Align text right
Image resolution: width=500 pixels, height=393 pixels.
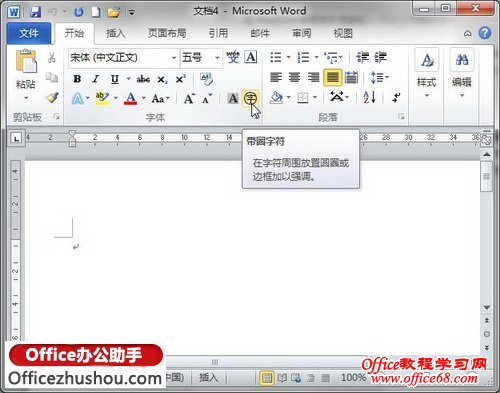[x=313, y=77]
